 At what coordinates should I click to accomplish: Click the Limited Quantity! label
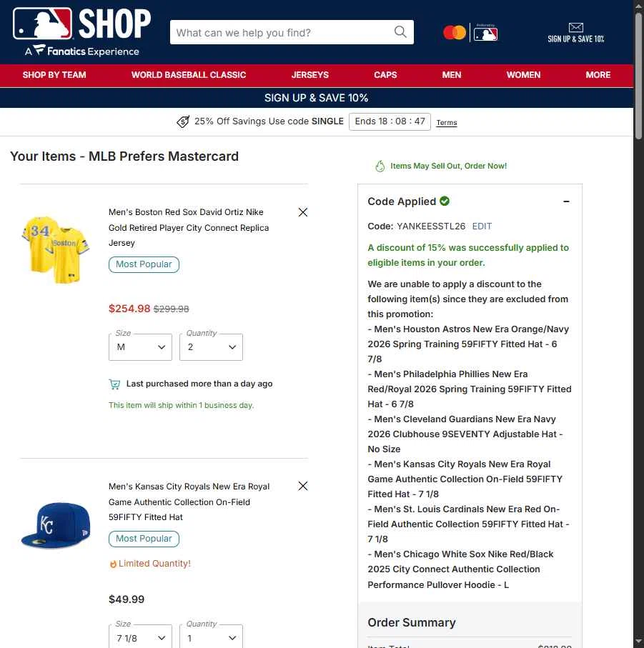click(x=154, y=564)
